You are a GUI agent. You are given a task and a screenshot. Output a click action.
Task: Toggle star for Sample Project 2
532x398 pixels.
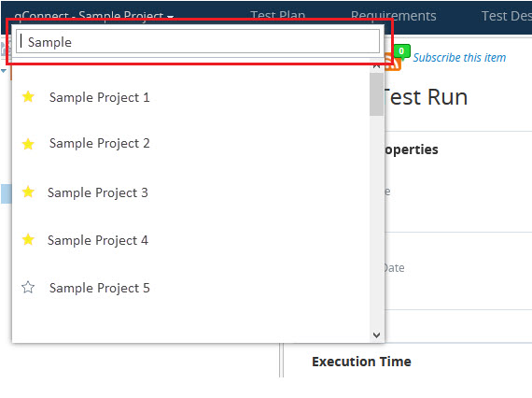[28, 144]
